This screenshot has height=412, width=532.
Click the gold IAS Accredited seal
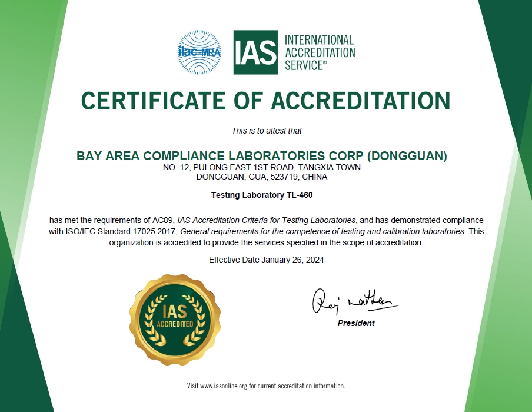pos(174,318)
